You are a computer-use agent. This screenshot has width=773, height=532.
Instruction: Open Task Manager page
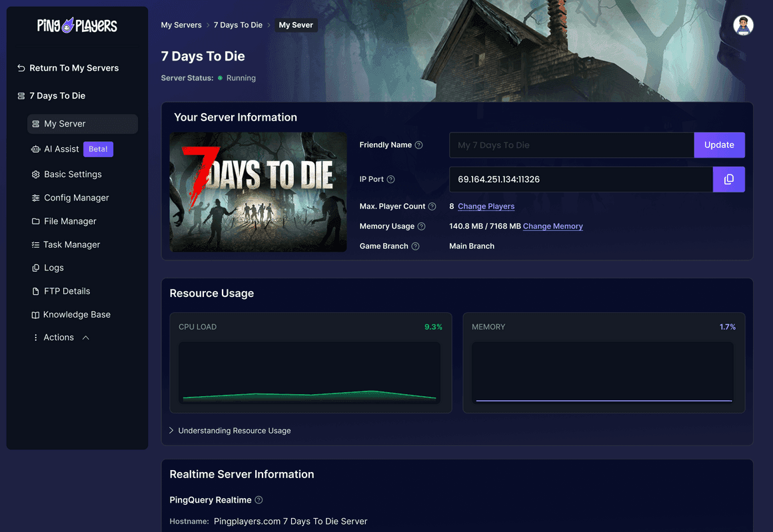coord(71,245)
